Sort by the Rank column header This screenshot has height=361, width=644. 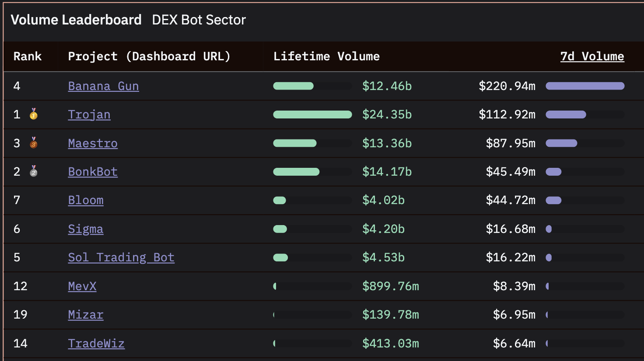tap(28, 56)
